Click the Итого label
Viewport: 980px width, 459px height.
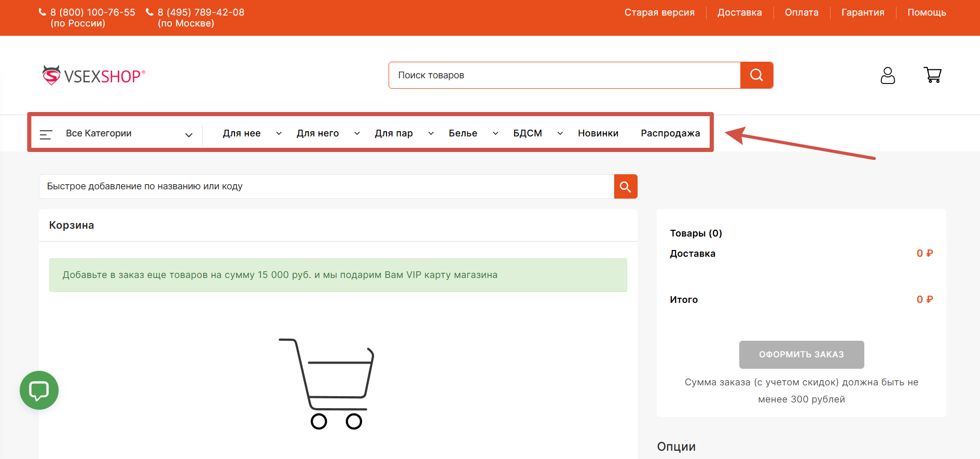point(684,300)
